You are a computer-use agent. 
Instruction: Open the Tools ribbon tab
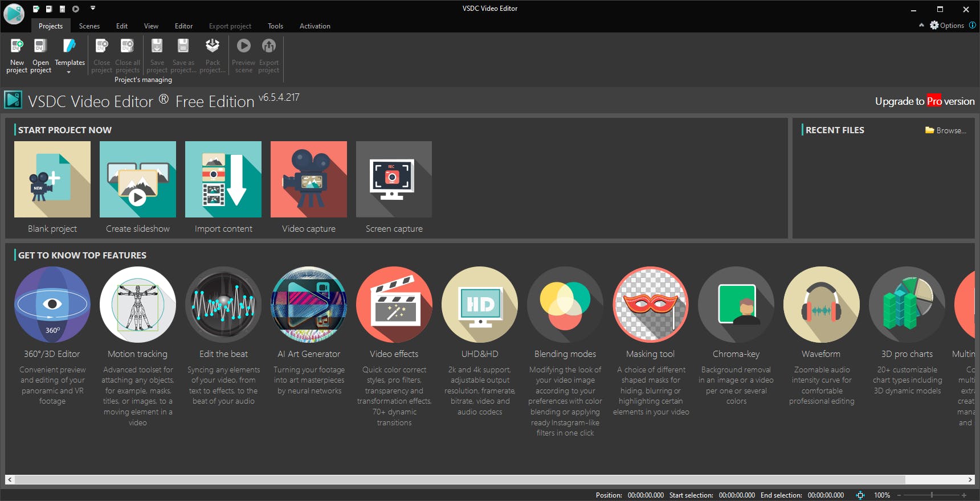[x=275, y=26]
